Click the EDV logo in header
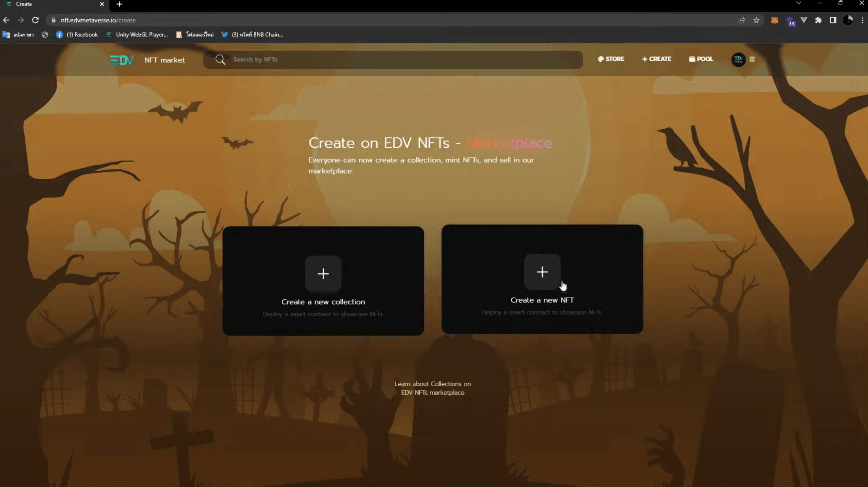Image resolution: width=868 pixels, height=487 pixels. 122,60
